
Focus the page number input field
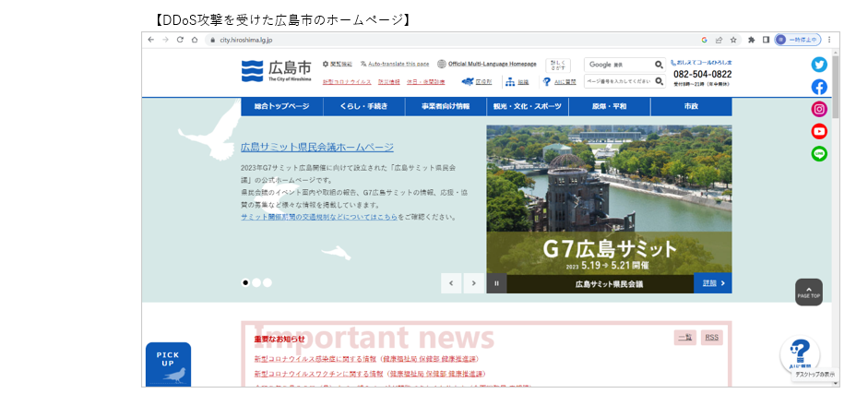(618, 81)
